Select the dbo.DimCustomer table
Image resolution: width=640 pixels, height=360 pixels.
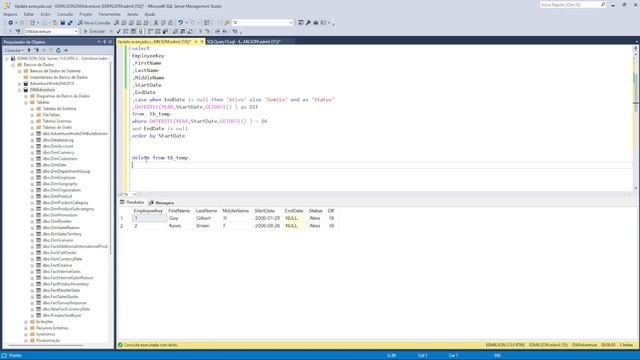tap(60, 159)
